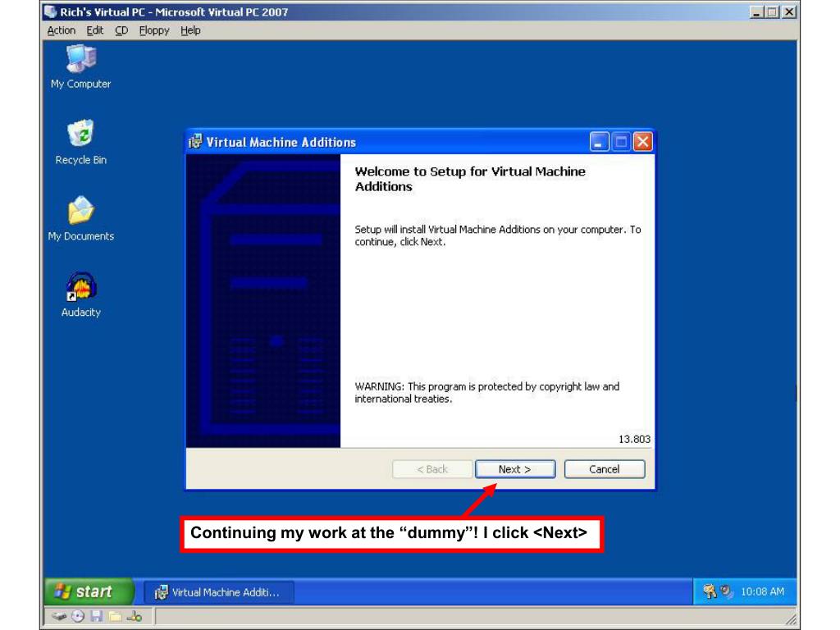Screen dimensions: 840x630
Task: Click the version number 13.803
Action: pyautogui.click(x=634, y=440)
